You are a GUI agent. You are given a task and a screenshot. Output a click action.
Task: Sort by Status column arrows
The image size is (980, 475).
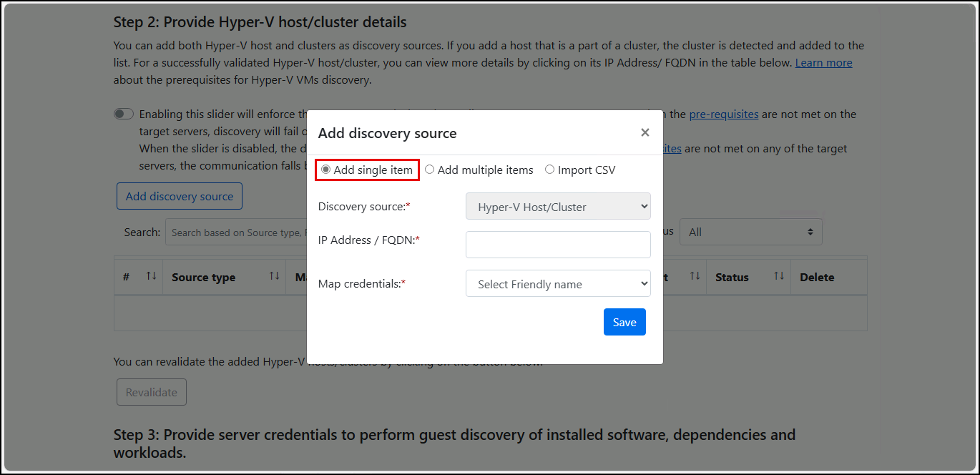click(779, 276)
